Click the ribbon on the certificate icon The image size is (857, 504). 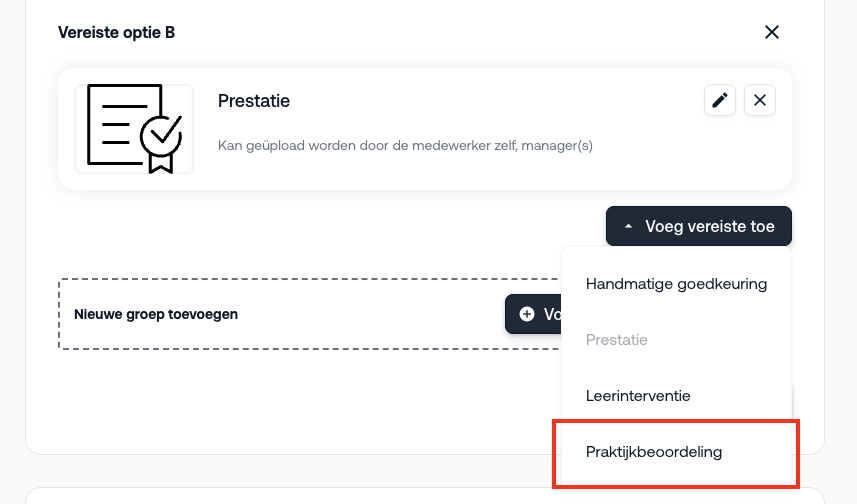pyautogui.click(x=161, y=160)
